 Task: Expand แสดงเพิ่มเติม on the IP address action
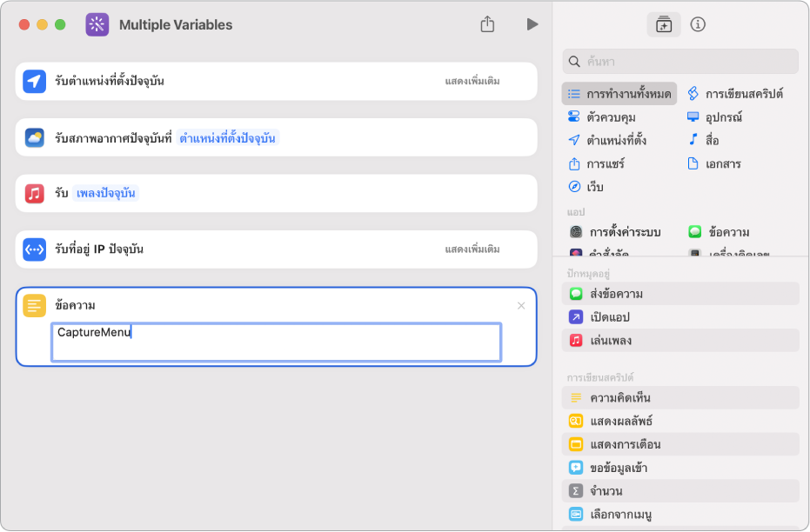472,249
